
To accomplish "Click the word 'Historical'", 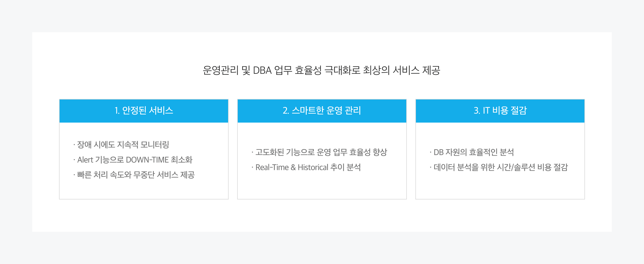I will click(313, 167).
